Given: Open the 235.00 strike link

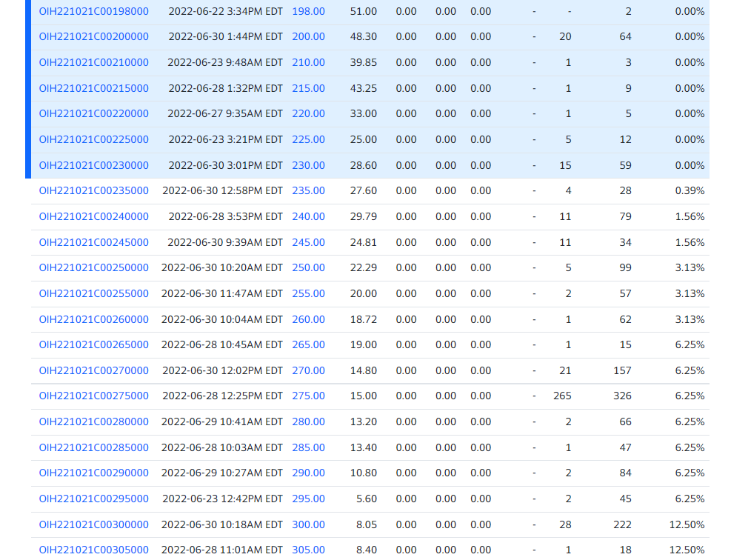Looking at the screenshot, I should pyautogui.click(x=309, y=190).
